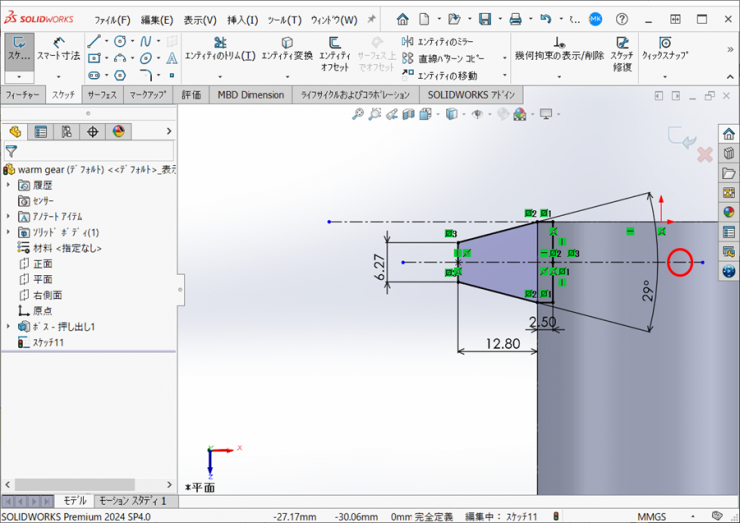Expand the 履歴 (History) tree node

pos(9,185)
